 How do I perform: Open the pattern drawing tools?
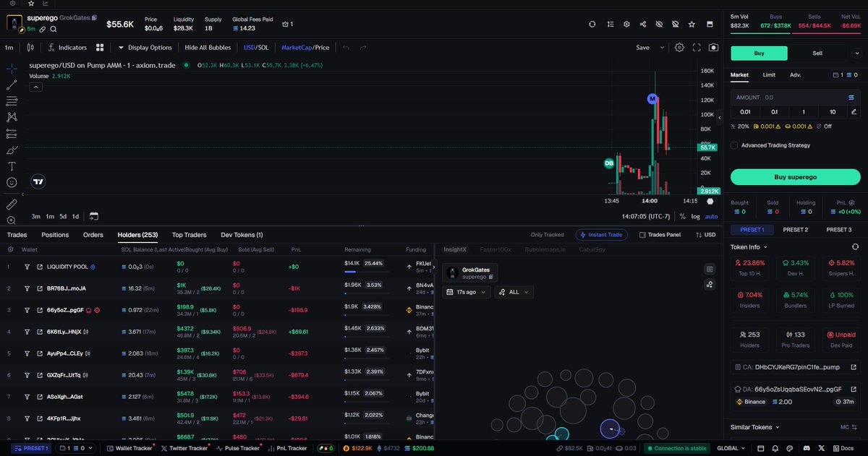tap(12, 117)
